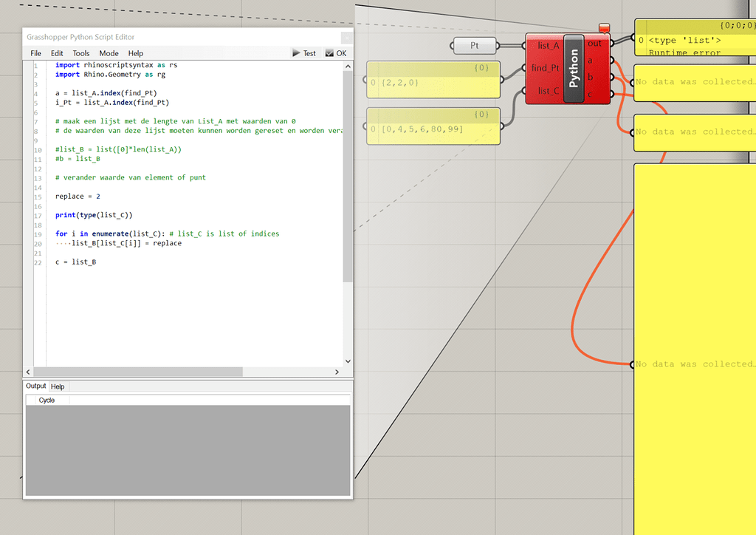The image size is (756, 535).
Task: Click the b output grip
Action: [x=614, y=78]
